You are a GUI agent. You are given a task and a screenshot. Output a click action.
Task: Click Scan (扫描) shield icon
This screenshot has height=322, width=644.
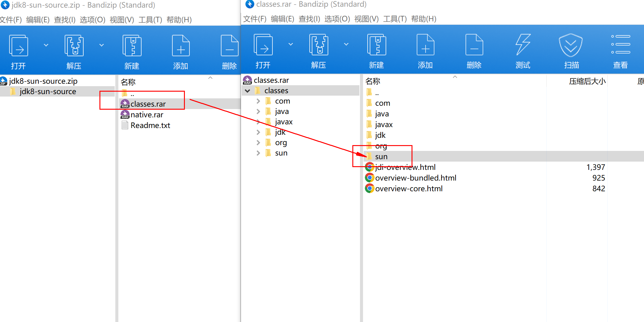point(571,45)
